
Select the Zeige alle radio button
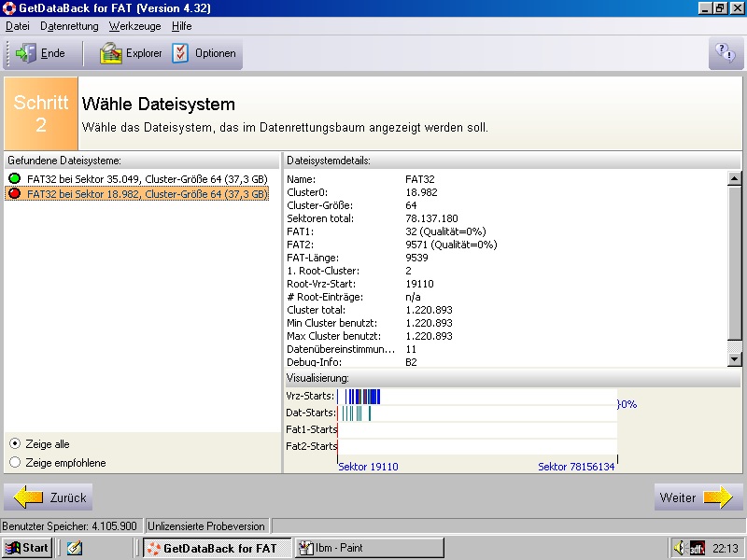point(15,444)
